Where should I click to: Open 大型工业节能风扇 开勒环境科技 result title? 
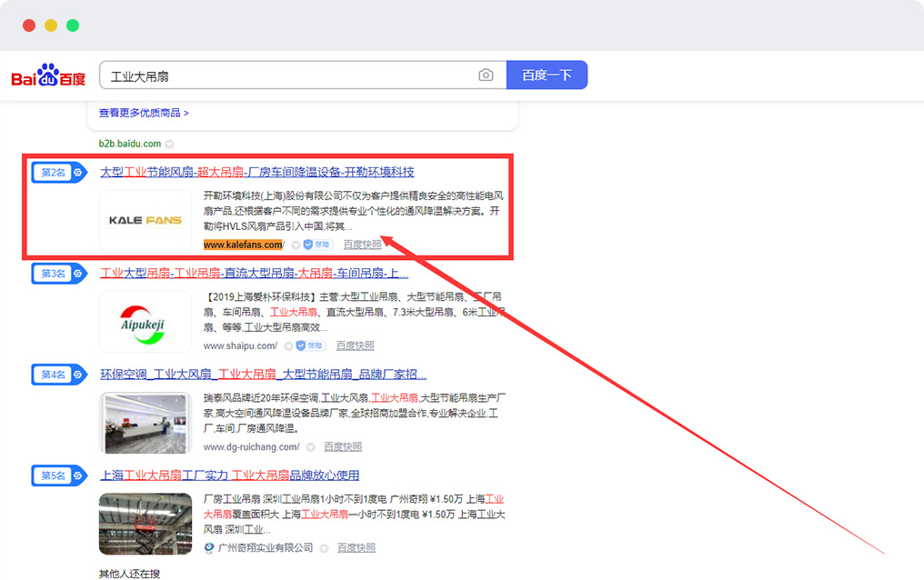pos(257,172)
